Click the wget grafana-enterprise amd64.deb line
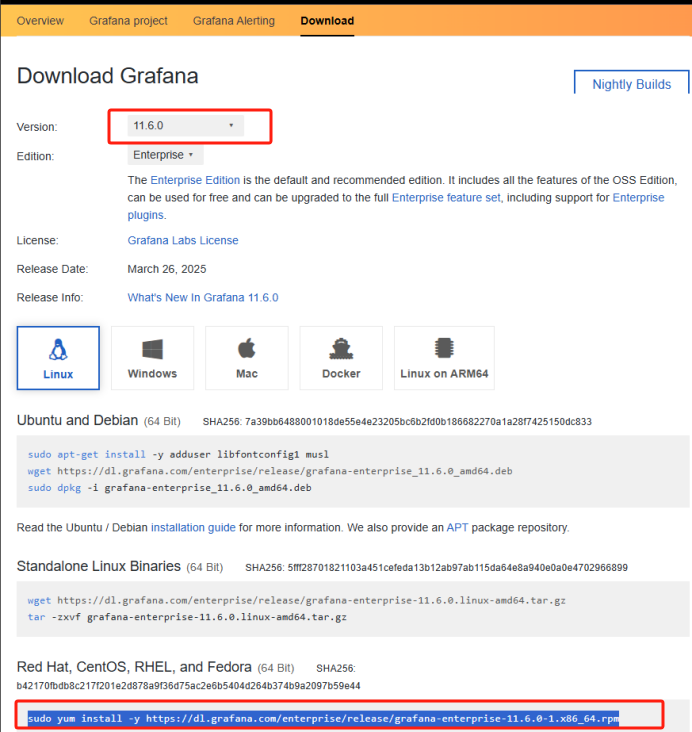Viewport: 692px width, 732px height. click(x=270, y=471)
